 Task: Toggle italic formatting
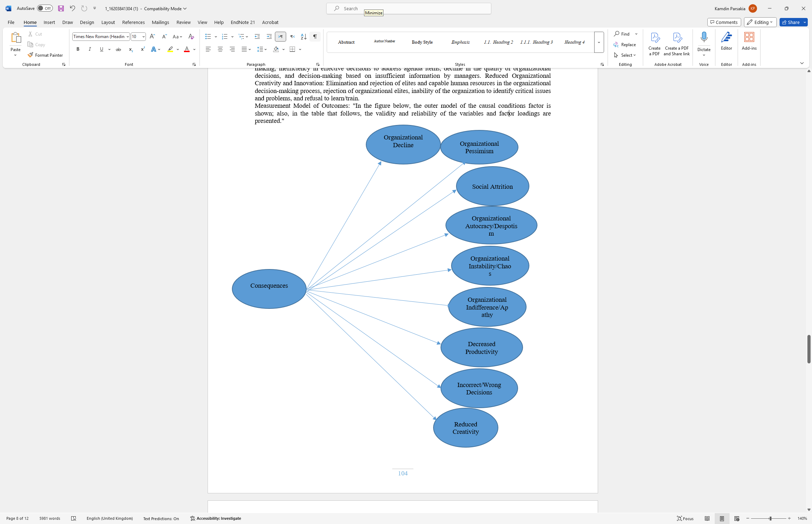(x=90, y=49)
